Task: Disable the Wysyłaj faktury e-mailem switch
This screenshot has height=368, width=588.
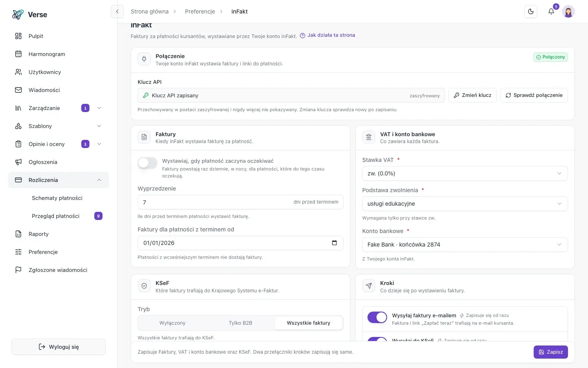Action: point(377,317)
